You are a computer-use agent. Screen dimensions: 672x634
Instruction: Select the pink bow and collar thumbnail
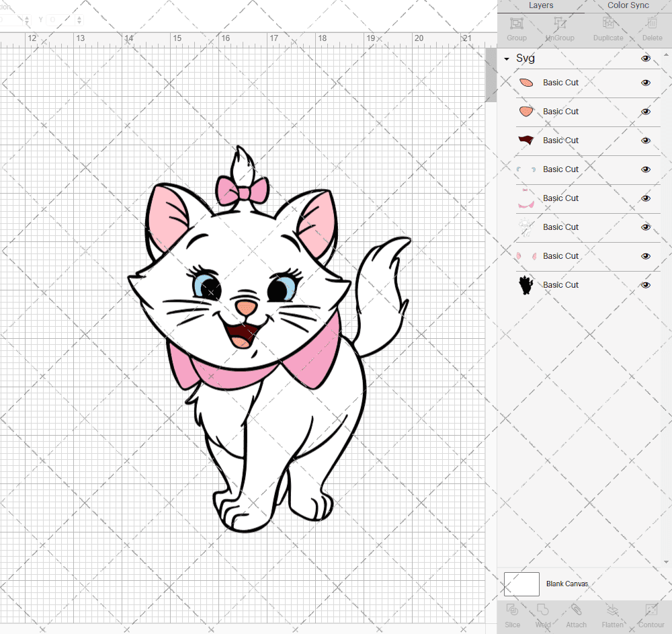[526, 198]
